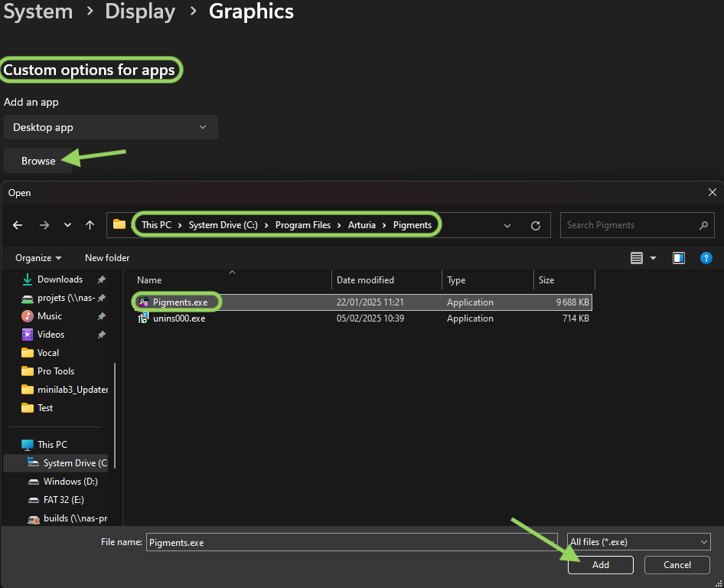
Task: Click the pin icon beside Downloads
Action: (x=102, y=279)
